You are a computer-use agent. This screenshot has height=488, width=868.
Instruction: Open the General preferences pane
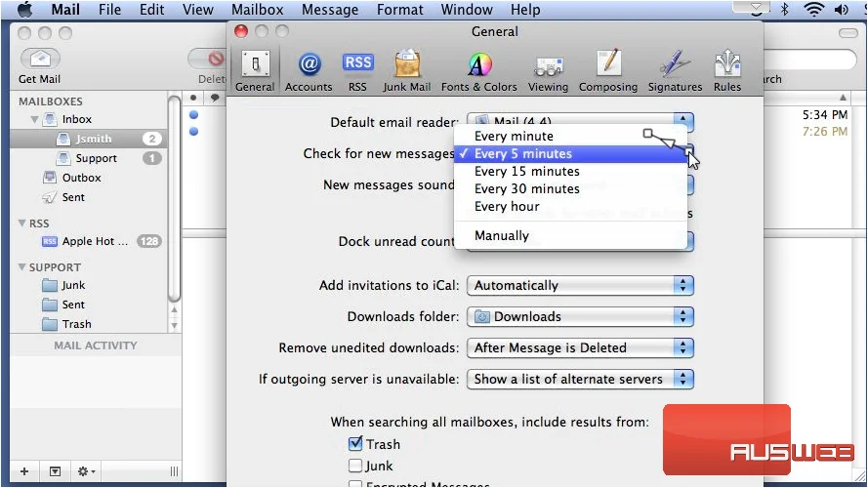tap(255, 71)
